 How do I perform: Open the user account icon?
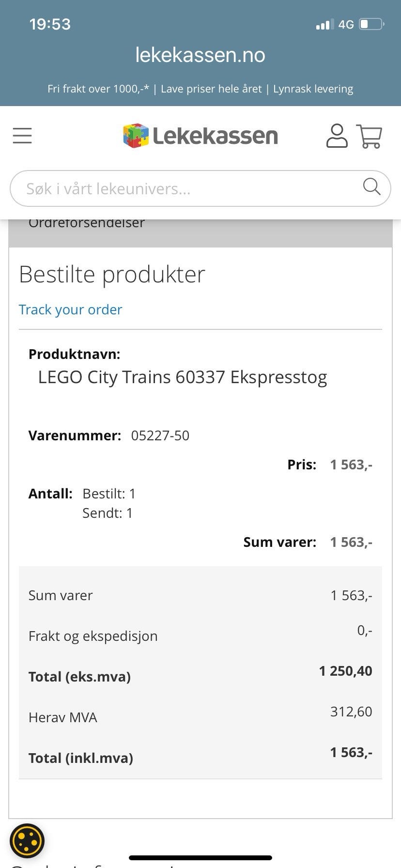337,136
